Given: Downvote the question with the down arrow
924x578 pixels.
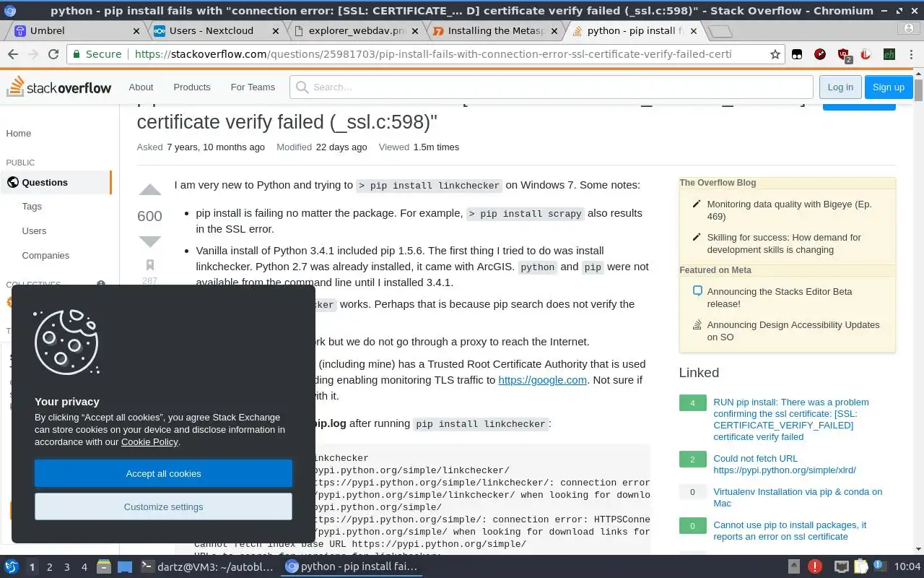Looking at the screenshot, I should pos(149,241).
